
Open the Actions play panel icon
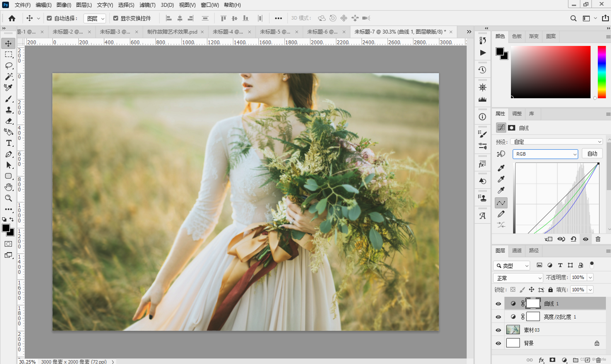click(x=483, y=53)
